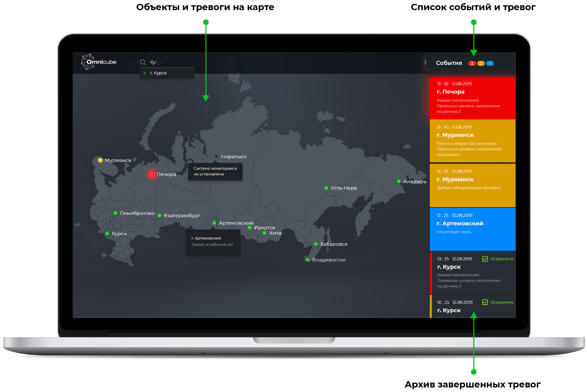The width and height of the screenshot is (587, 392).
Task: Filter by red critical alarms badge
Action: (x=472, y=63)
